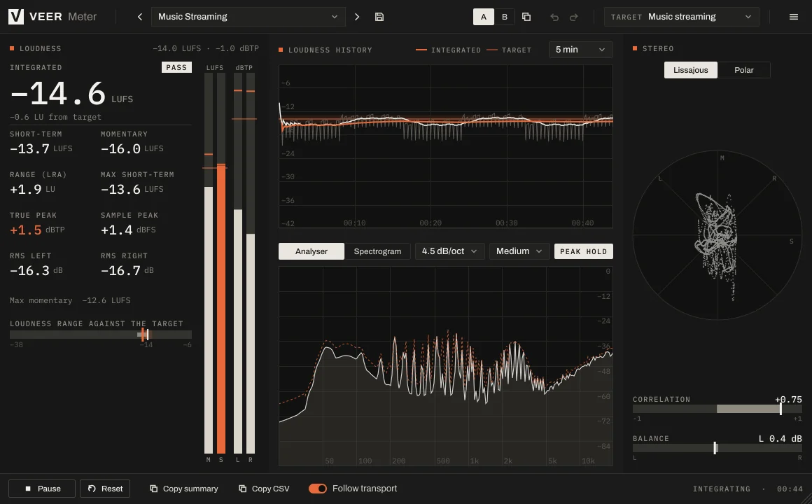The height and width of the screenshot is (504, 812).
Task: Open the 4.5 dB/oct slope dropdown
Action: point(449,251)
